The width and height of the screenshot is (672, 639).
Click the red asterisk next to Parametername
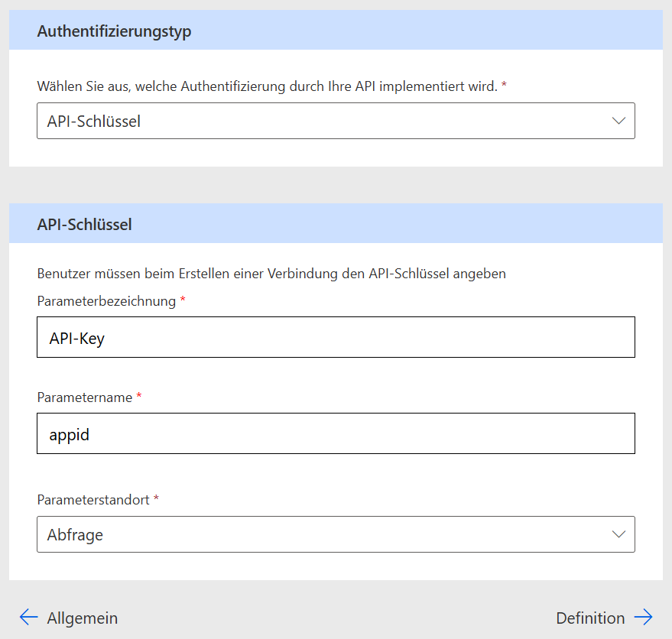pos(139,397)
